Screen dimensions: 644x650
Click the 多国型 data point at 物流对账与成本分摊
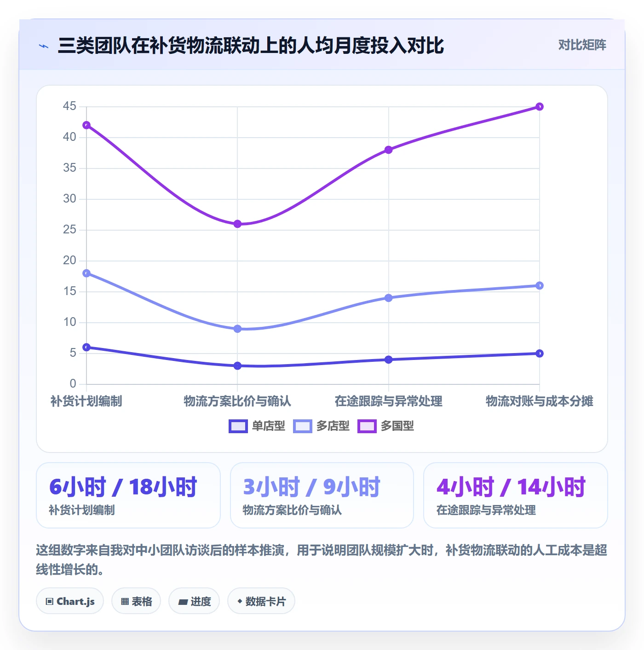(x=540, y=107)
